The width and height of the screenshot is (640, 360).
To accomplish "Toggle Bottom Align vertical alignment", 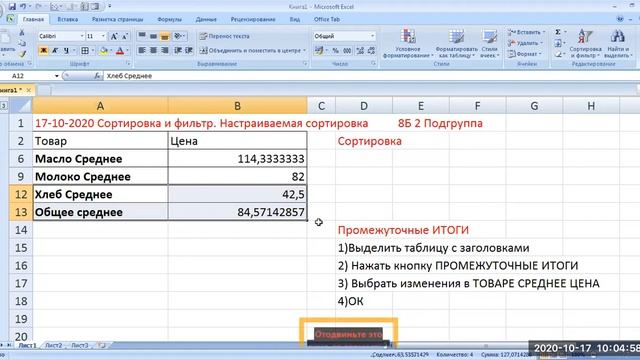I will coord(164,36).
